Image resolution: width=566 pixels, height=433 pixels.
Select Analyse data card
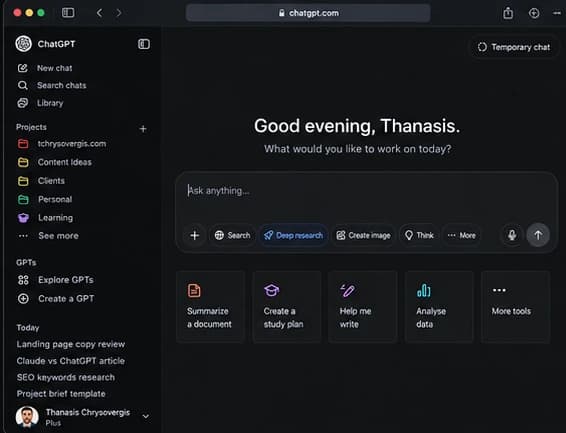click(439, 306)
